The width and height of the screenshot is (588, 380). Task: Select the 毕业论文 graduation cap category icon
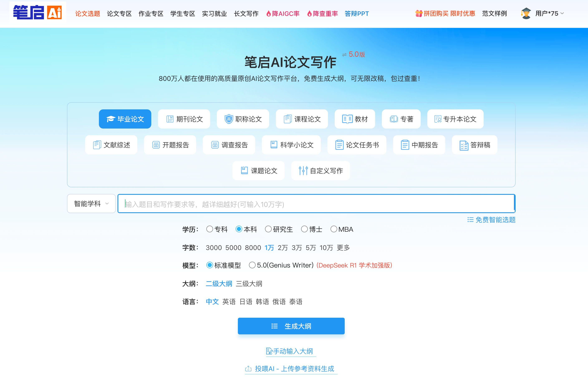111,119
